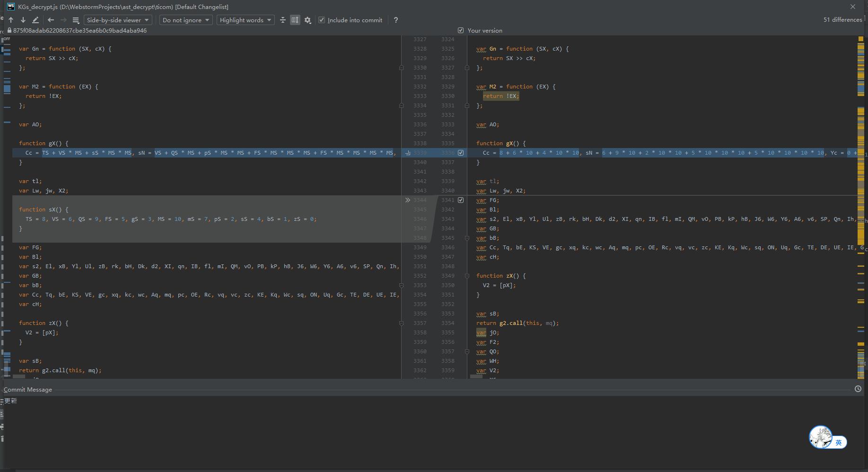Click left pane horizontal scrollbar thumb
Image resolution: width=868 pixels, height=472 pixels.
pyautogui.click(x=19, y=377)
